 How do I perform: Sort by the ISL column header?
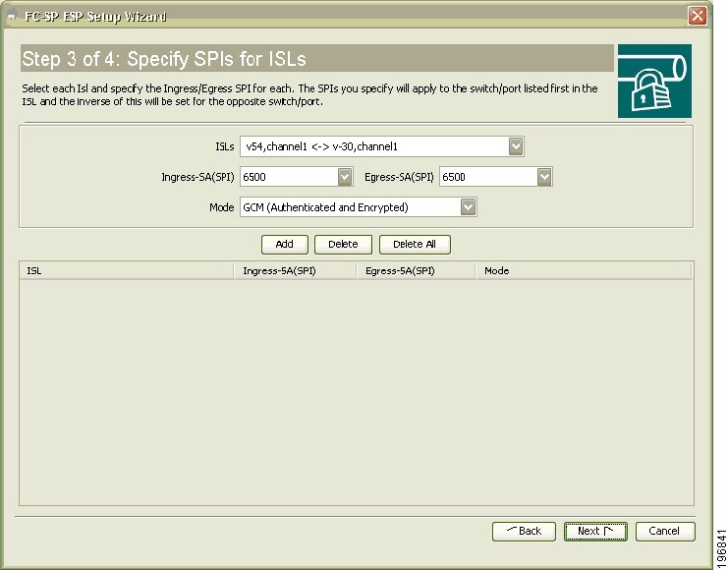tap(126, 270)
